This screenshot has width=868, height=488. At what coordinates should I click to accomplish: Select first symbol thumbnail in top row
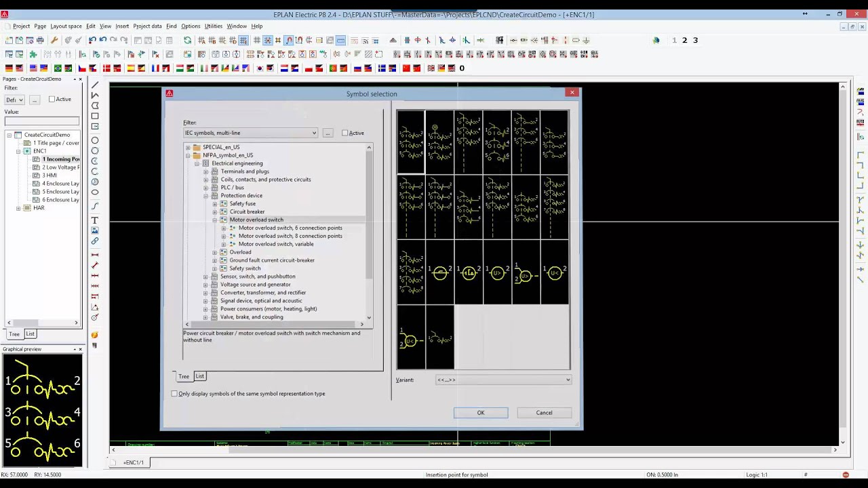411,142
